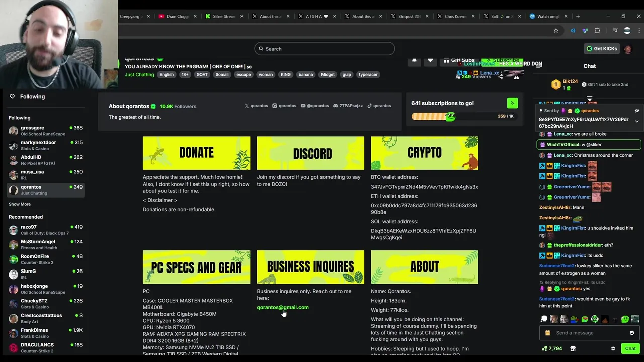Image resolution: width=644 pixels, height=362 pixels.
Task: Open the emoji picker in message box
Action: pos(632,333)
